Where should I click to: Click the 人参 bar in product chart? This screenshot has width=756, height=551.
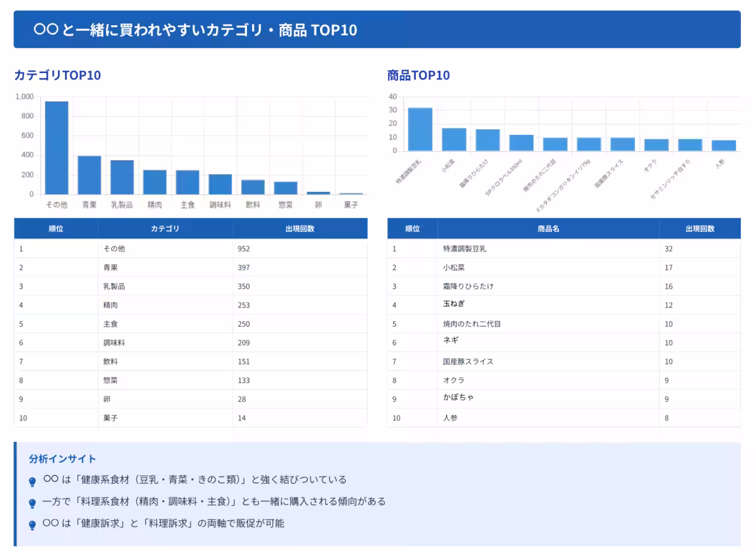pos(724,145)
